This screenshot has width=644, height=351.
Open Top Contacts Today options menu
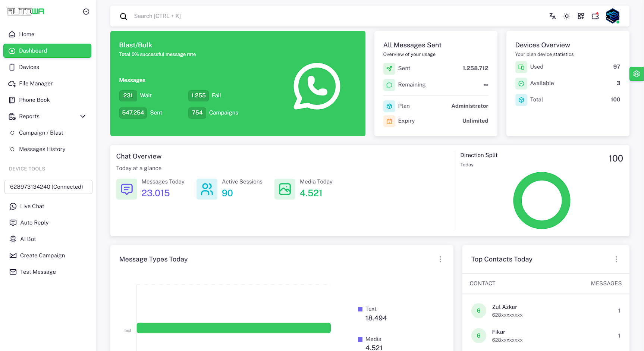(x=616, y=259)
